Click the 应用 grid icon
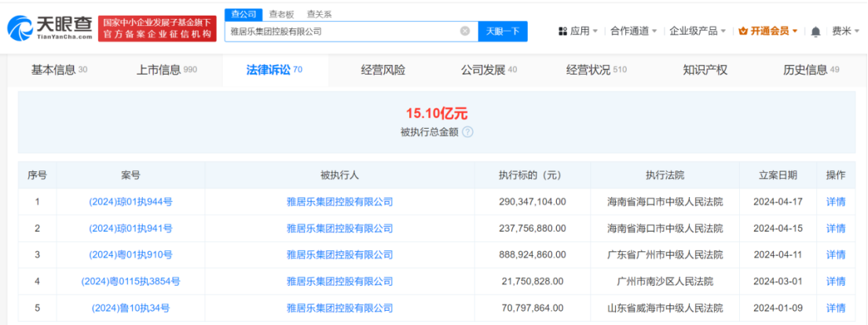 point(562,31)
